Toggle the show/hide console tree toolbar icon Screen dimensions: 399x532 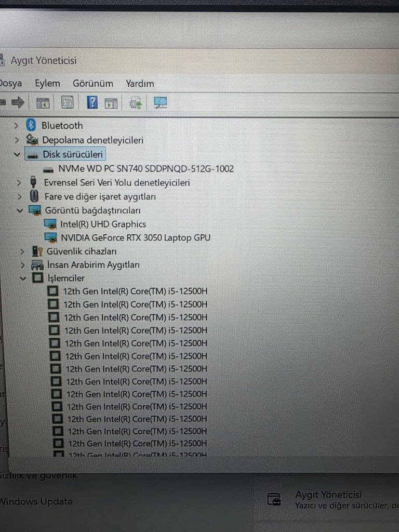(43, 103)
